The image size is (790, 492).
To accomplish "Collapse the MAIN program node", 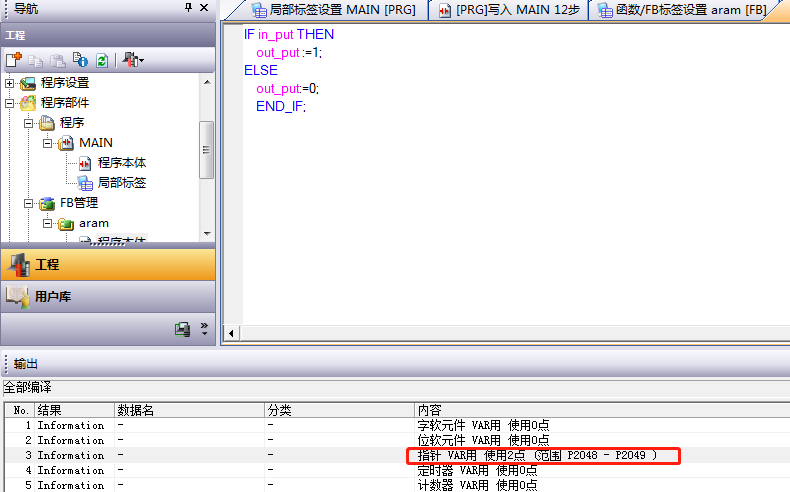I will [x=46, y=143].
